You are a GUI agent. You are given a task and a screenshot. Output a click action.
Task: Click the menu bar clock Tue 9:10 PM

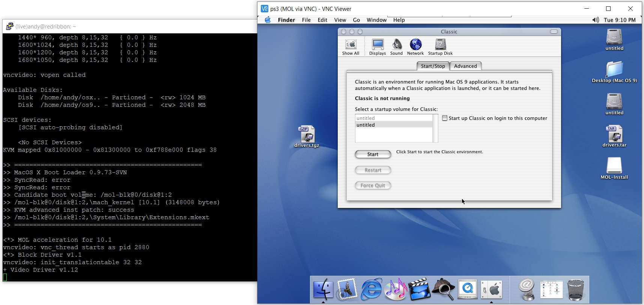[620, 20]
